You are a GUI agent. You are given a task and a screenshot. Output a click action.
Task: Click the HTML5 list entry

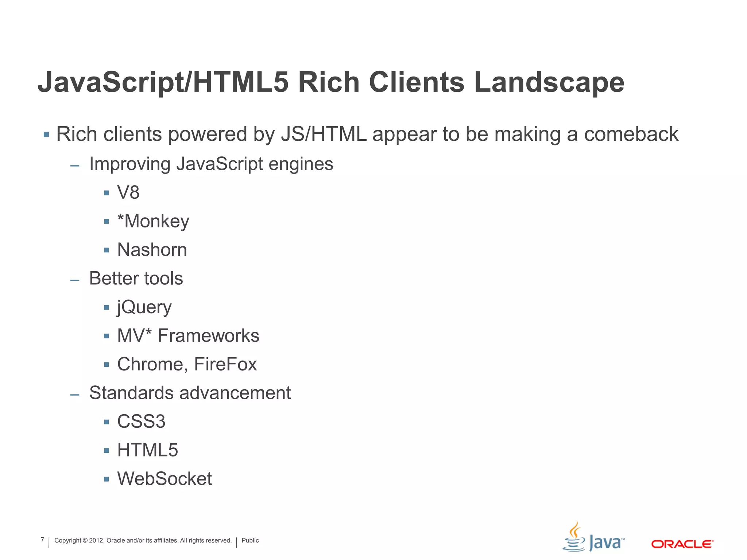[147, 450]
